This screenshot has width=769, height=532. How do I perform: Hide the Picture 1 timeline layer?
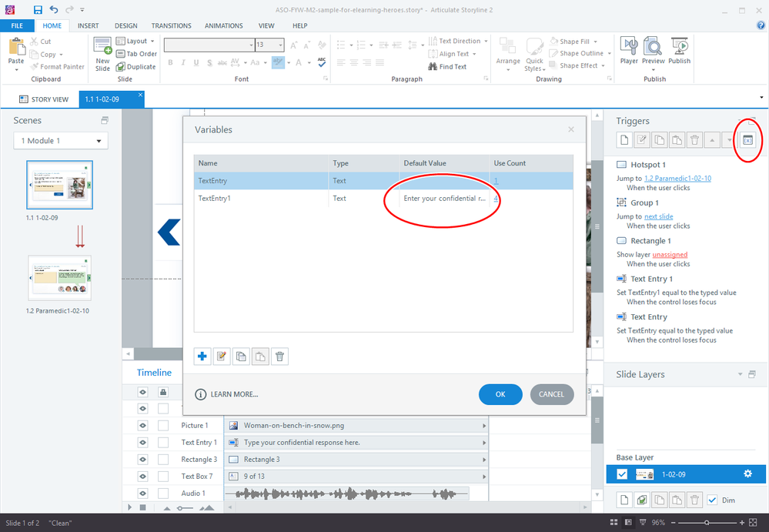click(142, 426)
